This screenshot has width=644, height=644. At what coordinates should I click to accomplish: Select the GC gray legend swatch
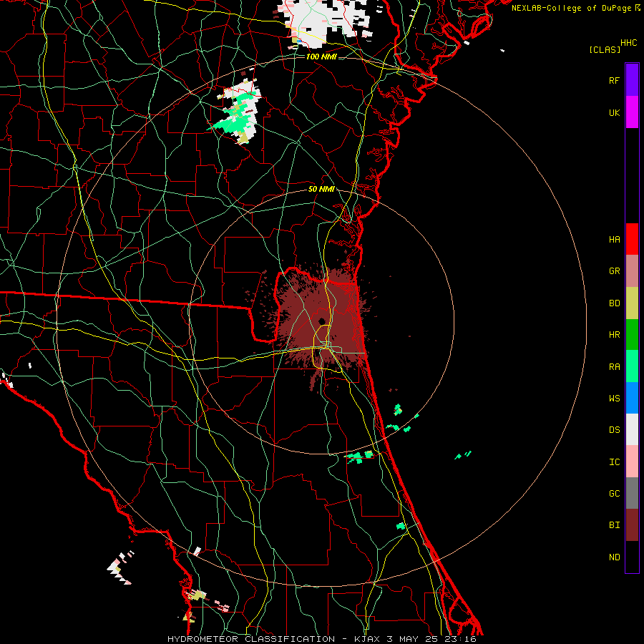click(632, 493)
